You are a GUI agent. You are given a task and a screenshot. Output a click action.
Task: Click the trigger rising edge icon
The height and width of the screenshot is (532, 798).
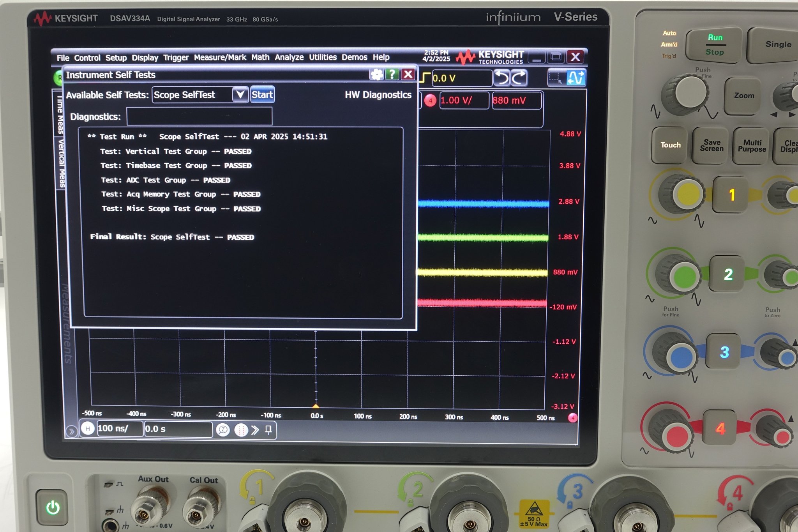[x=425, y=78]
